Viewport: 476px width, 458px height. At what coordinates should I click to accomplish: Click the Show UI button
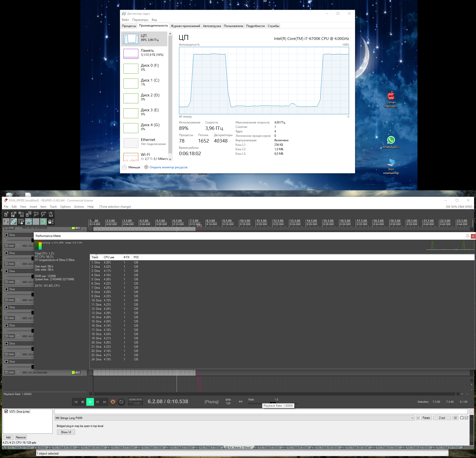66,432
